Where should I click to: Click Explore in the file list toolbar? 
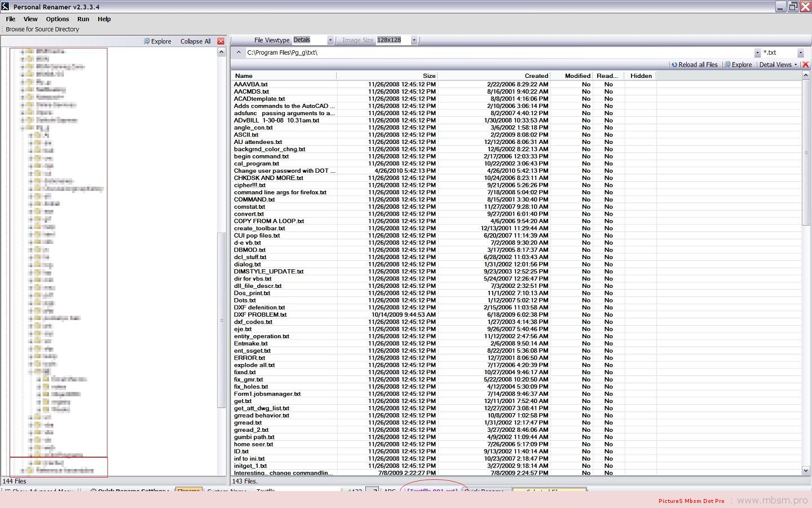(738, 65)
